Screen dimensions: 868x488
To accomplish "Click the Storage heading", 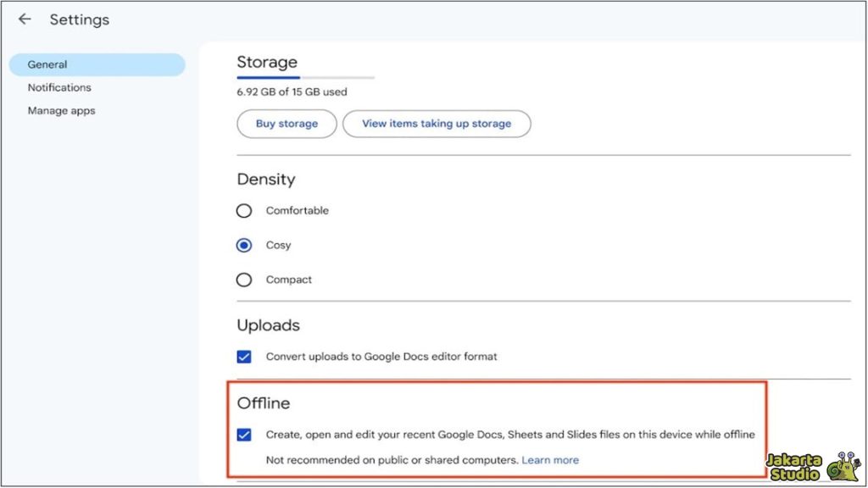I will pyautogui.click(x=267, y=62).
